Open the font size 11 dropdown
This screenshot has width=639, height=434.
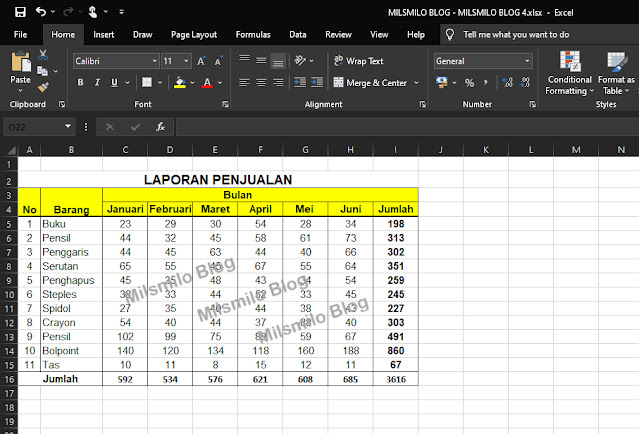click(186, 61)
